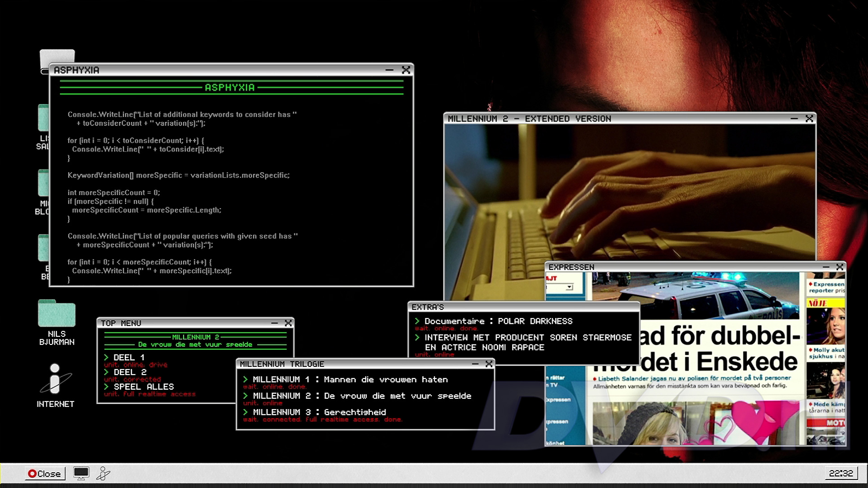Close the Top Menu window
Image resolution: width=868 pixels, height=488 pixels.
(x=288, y=323)
